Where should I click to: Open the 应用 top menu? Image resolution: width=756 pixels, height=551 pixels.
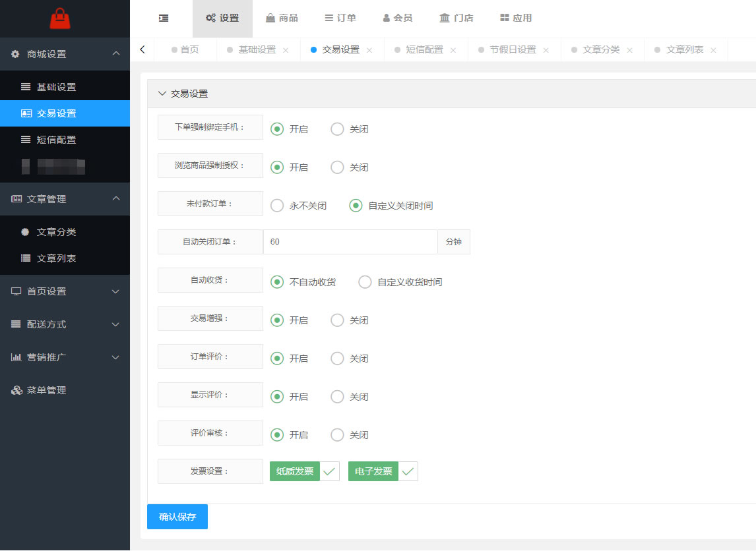click(x=516, y=18)
